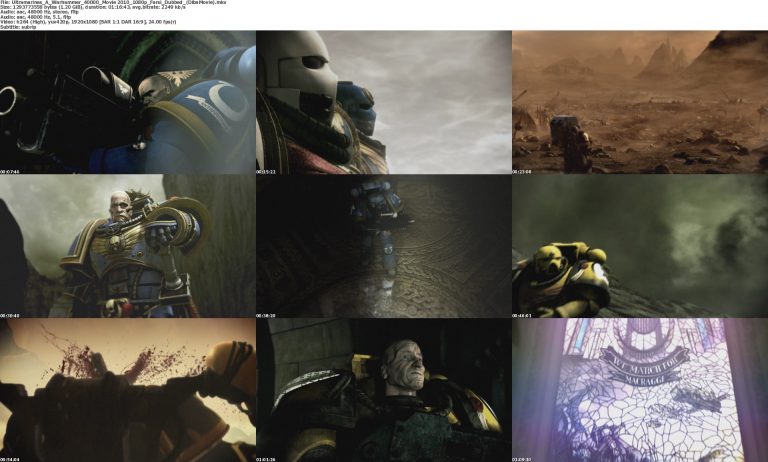Open thumbnail of yellow-armored marine in fog
The height and width of the screenshot is (462, 768).
point(640,246)
